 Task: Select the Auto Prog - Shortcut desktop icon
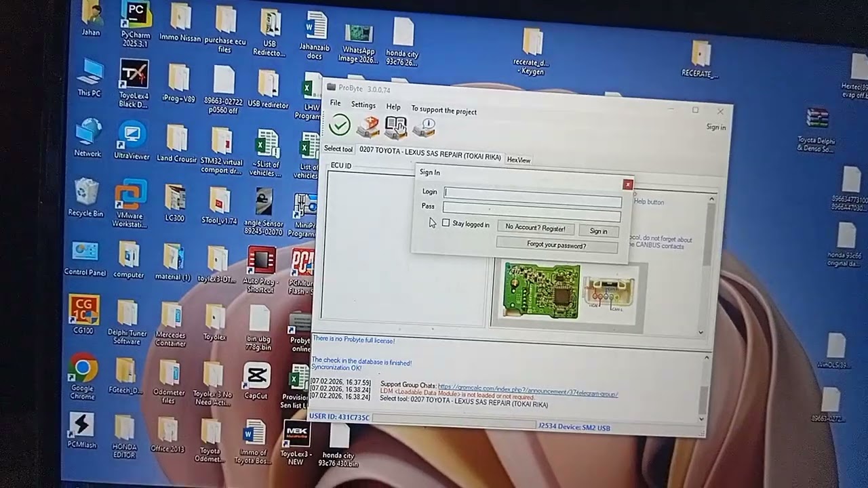pyautogui.click(x=261, y=270)
